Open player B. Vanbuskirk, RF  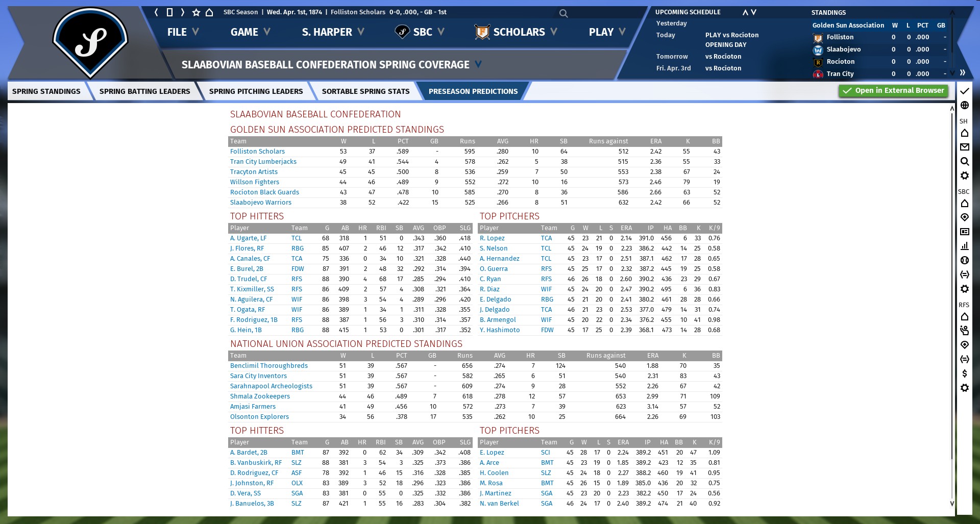pos(256,463)
